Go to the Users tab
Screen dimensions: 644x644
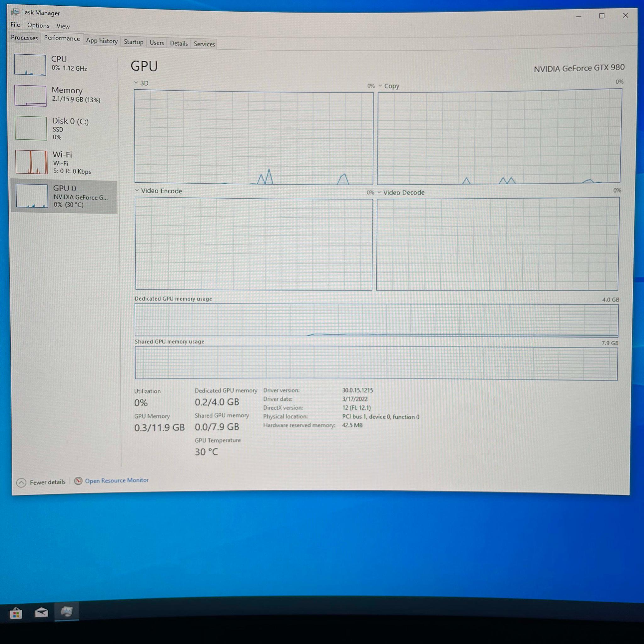[x=157, y=43]
